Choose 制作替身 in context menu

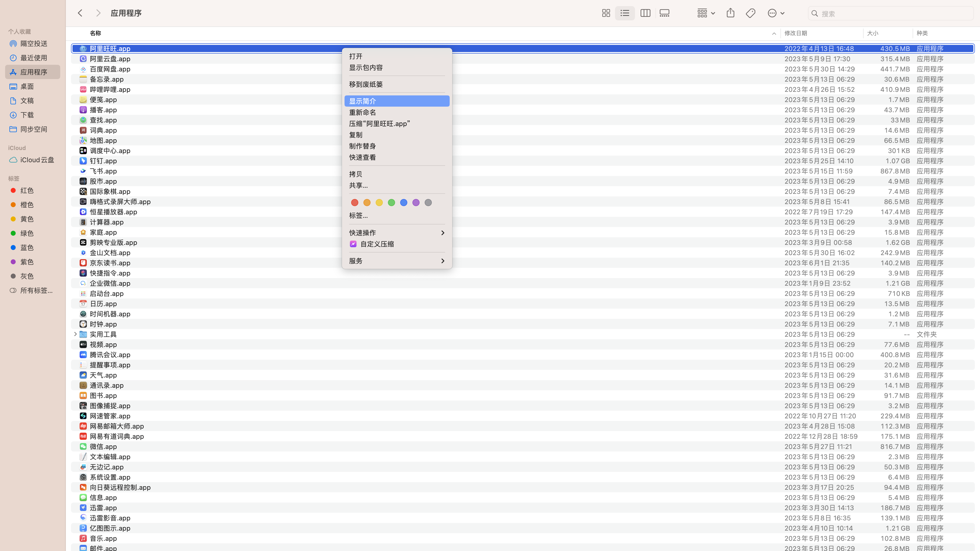pyautogui.click(x=397, y=146)
